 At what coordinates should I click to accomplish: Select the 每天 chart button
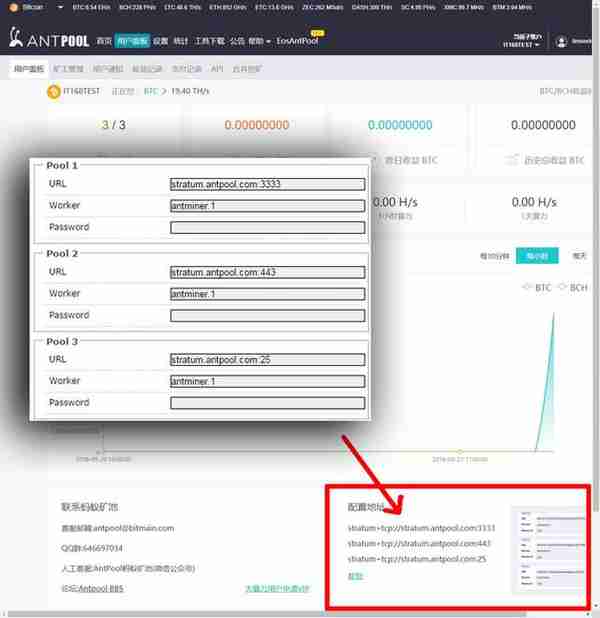(579, 256)
